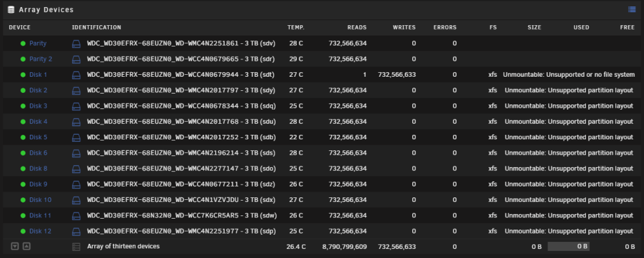
Task: Click green status dot of Disk 3
Action: (x=23, y=106)
